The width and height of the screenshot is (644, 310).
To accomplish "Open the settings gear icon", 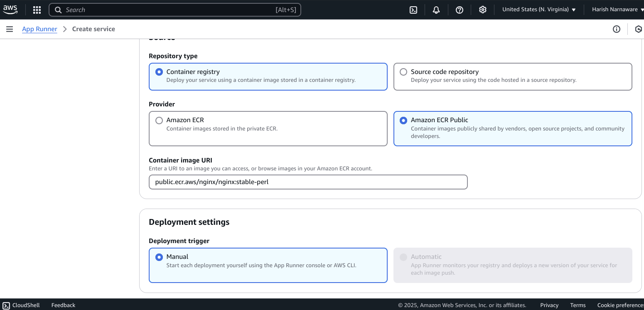I will click(483, 10).
